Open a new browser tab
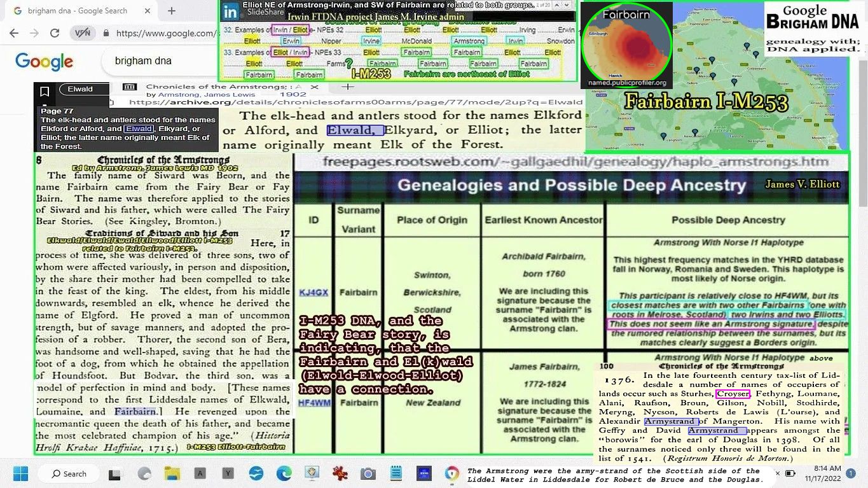Viewport: 868px width, 488px height. [x=172, y=11]
